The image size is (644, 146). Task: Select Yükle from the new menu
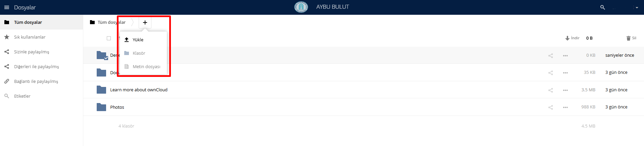pyautogui.click(x=138, y=40)
